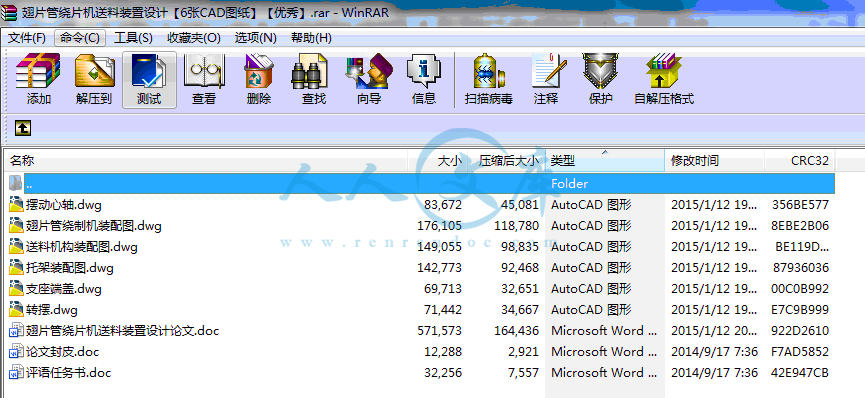The image size is (865, 398).
Task: Open the 查看 (View) toolbar icon
Action: pos(204,80)
